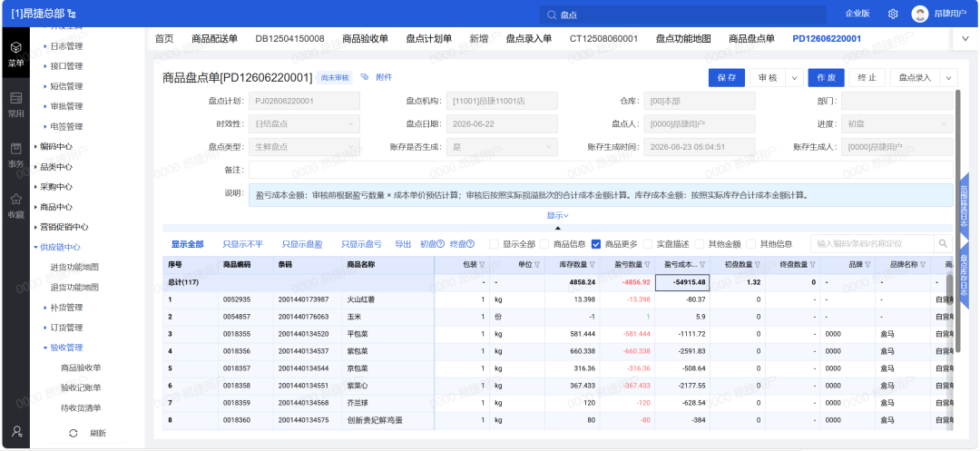Click the help icon beside 终盘
Image resolution: width=980 pixels, height=451 pixels.
[471, 244]
